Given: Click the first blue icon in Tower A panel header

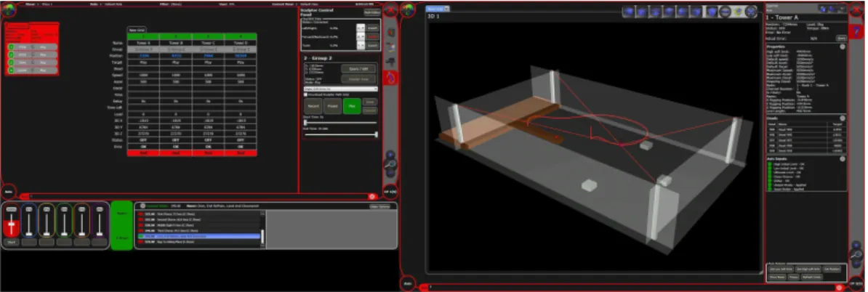Looking at the screenshot, I should click(x=824, y=9).
